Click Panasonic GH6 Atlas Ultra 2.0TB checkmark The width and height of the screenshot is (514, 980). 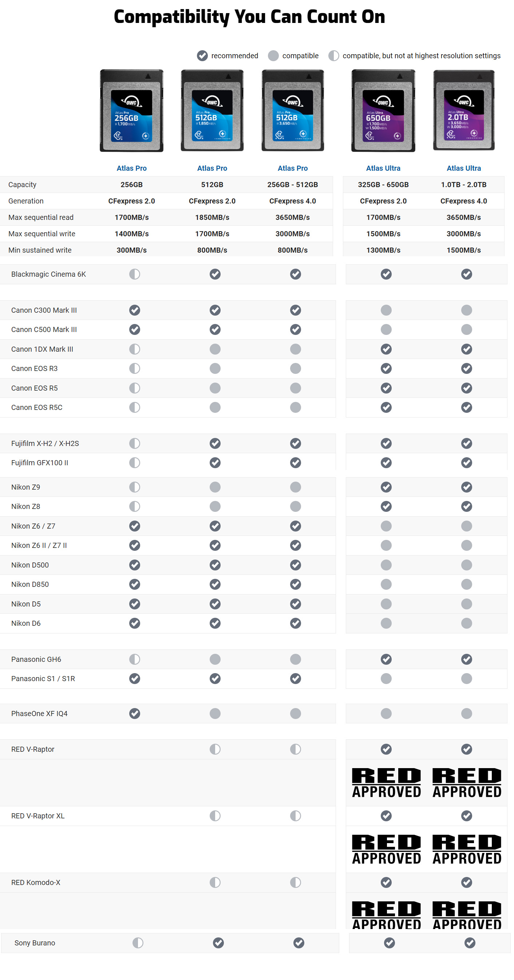pyautogui.click(x=466, y=659)
